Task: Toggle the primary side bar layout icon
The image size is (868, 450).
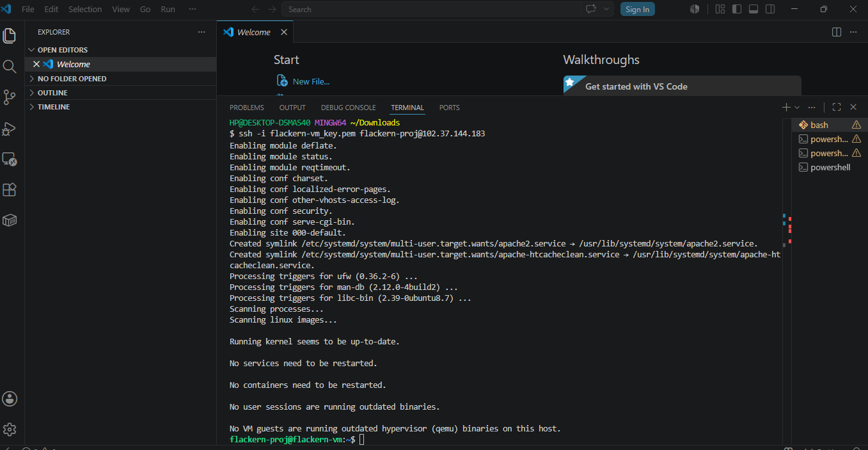Action: [x=737, y=9]
